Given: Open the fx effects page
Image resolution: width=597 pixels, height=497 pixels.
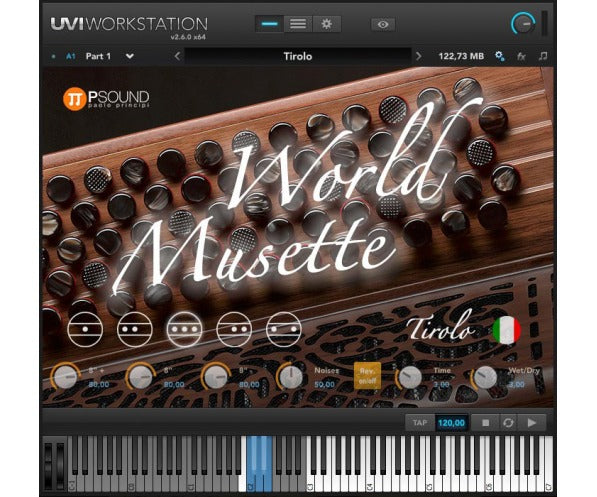Looking at the screenshot, I should tap(521, 56).
